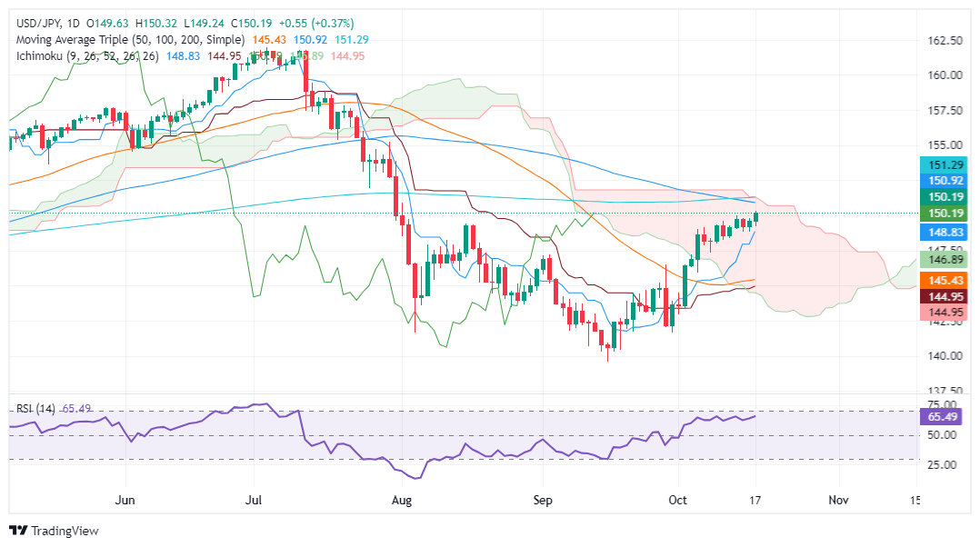This screenshot has width=980, height=547.
Task: Click the USD/JPY symbol title
Action: pos(34,23)
